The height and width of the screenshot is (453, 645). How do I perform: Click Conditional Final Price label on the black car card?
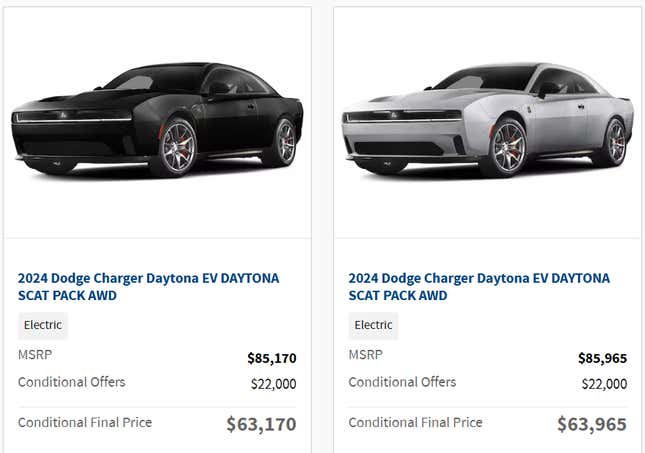(85, 423)
